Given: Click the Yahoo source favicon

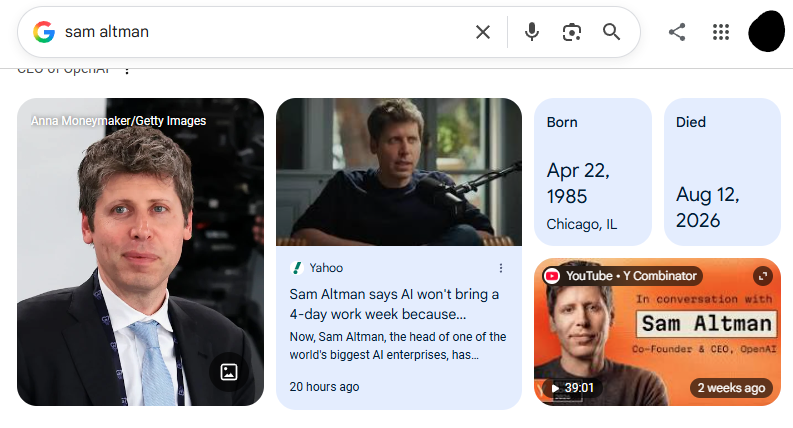Looking at the screenshot, I should click(297, 268).
